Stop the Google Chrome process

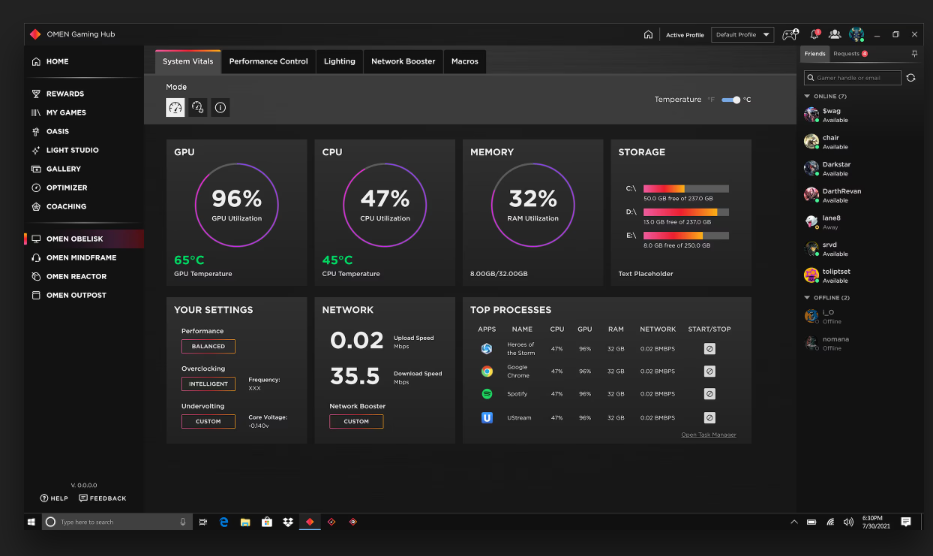pos(709,371)
